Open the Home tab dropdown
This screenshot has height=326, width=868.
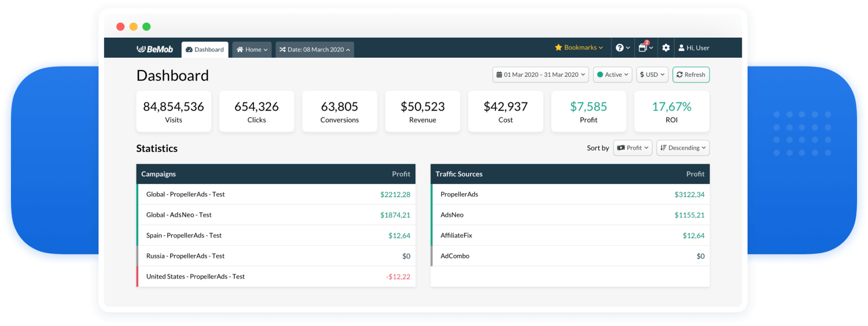252,50
